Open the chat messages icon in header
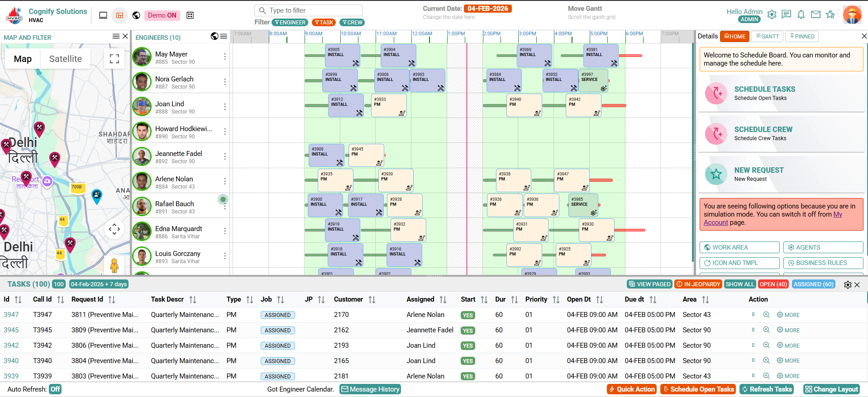 (787, 14)
